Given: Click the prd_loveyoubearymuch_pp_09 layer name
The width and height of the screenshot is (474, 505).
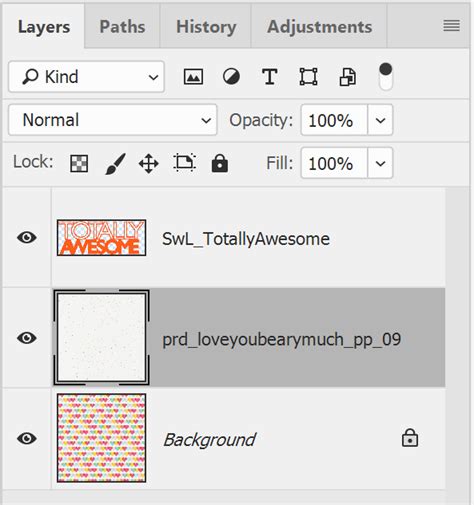Looking at the screenshot, I should tap(282, 340).
